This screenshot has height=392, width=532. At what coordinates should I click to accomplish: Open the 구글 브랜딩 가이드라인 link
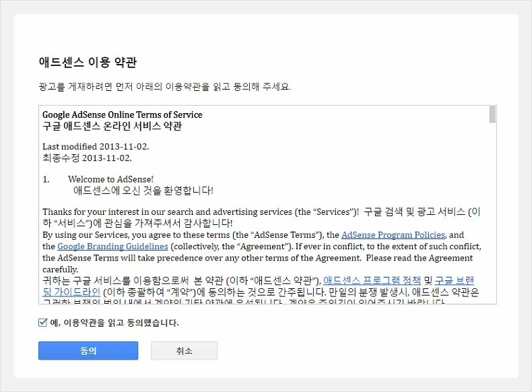pyautogui.click(x=455, y=280)
